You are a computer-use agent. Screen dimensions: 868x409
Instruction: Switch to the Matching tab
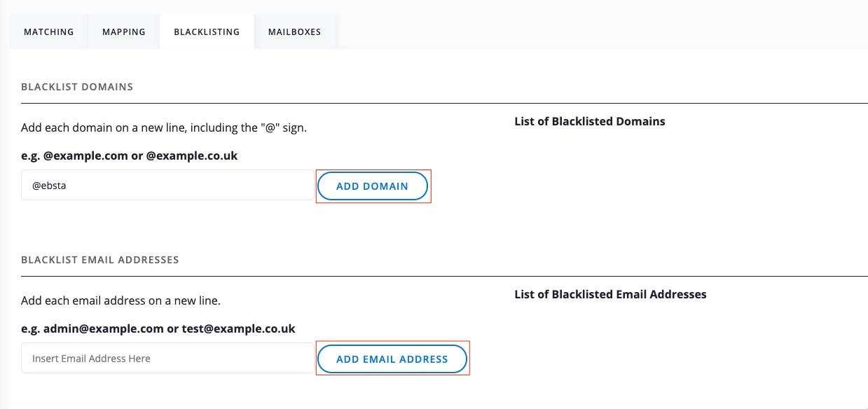click(48, 32)
